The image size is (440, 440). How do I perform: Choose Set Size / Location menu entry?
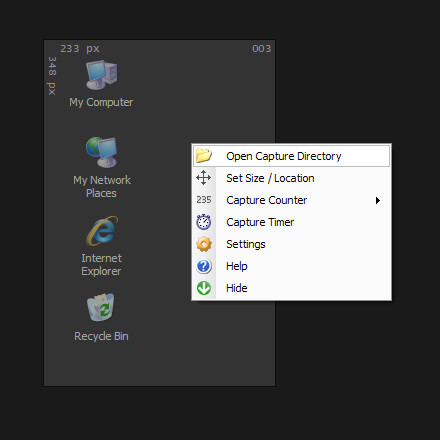tap(291, 178)
